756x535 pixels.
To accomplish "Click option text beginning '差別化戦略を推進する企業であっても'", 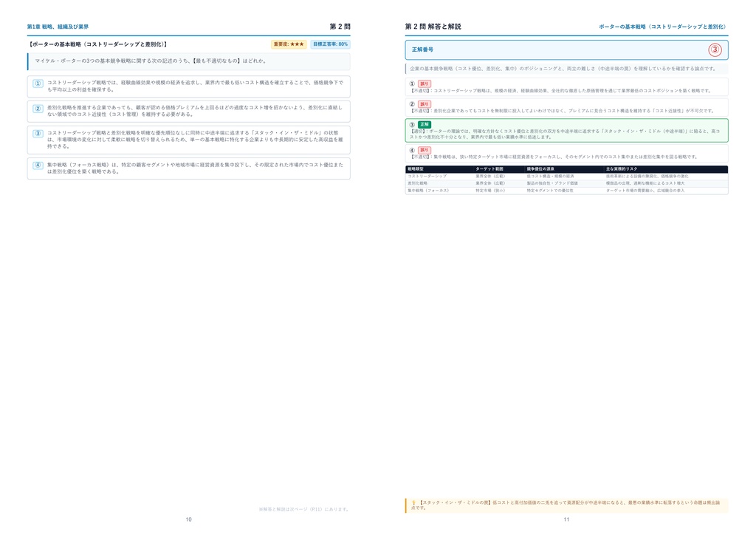I will [x=195, y=111].
